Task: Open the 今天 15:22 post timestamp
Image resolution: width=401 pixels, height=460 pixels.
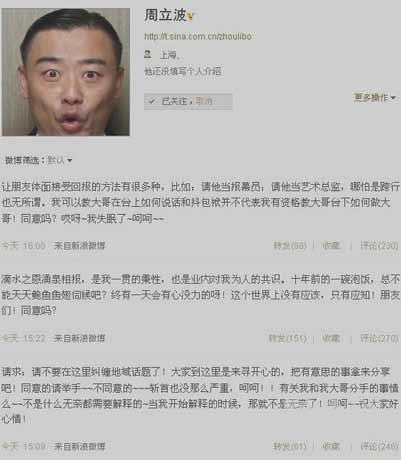Action: [23, 339]
